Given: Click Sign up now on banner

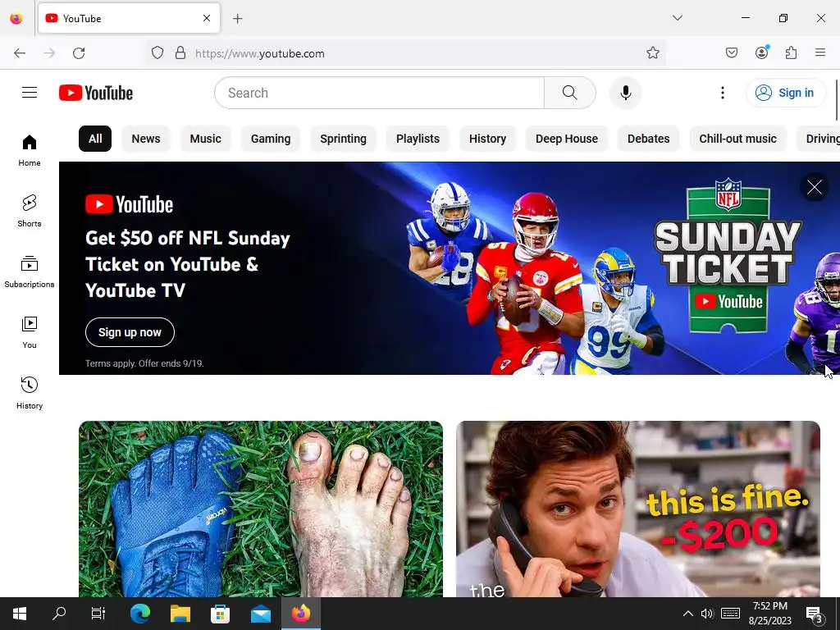Looking at the screenshot, I should pyautogui.click(x=130, y=332).
